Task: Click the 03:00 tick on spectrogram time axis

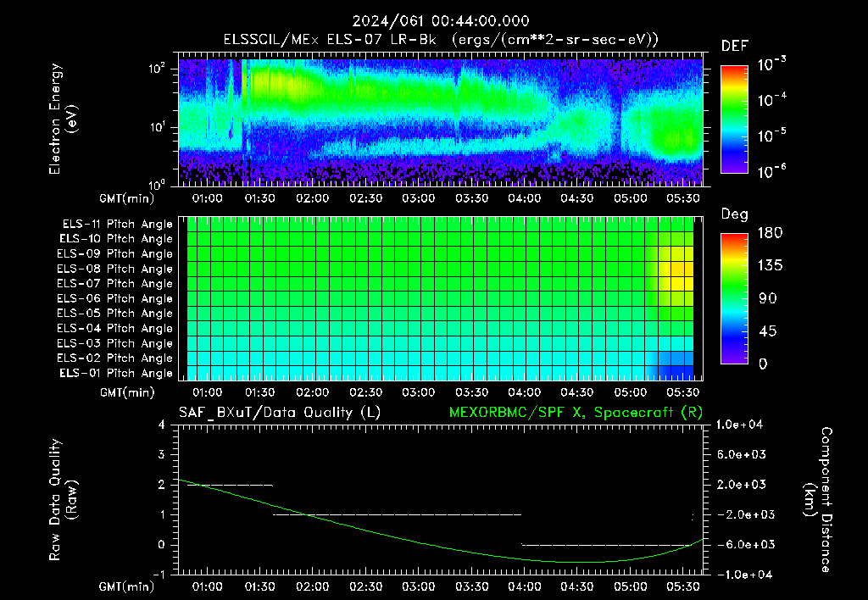Action: 419,198
